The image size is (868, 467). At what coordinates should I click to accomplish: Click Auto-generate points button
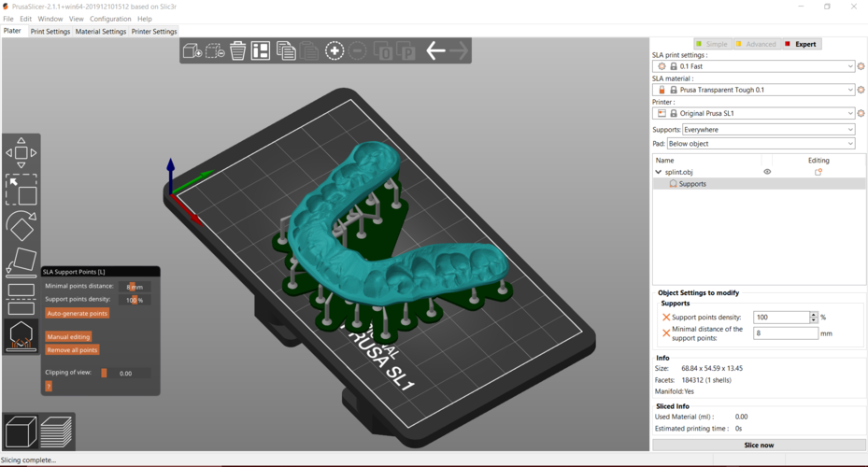77,313
